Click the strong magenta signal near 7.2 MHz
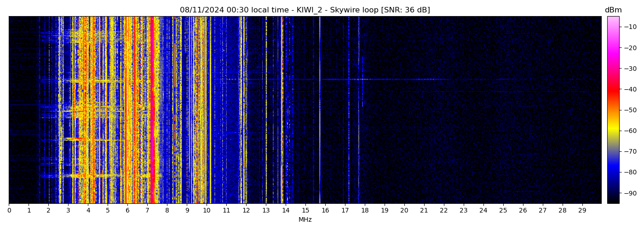 [x=152, y=110]
